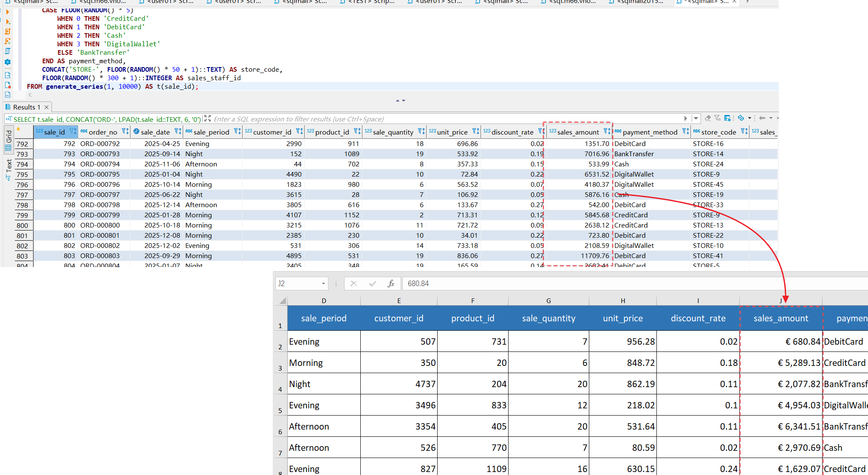Click the store_code column filter sort icon
The height and width of the screenshot is (475, 868).
click(x=744, y=132)
